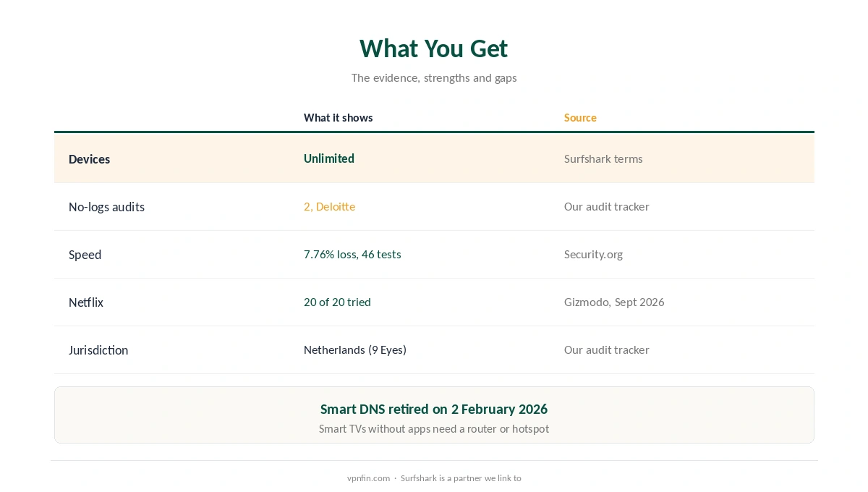Click the "Gizmodo, Sept 2026" source cell
The height and width of the screenshot is (492, 868).
click(614, 302)
